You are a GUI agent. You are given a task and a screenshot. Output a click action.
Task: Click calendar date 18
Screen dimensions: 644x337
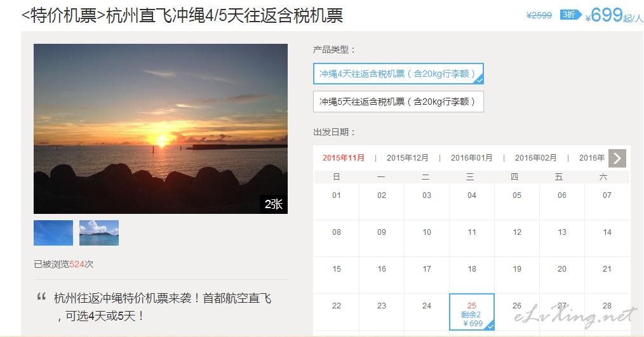pyautogui.click(x=472, y=269)
